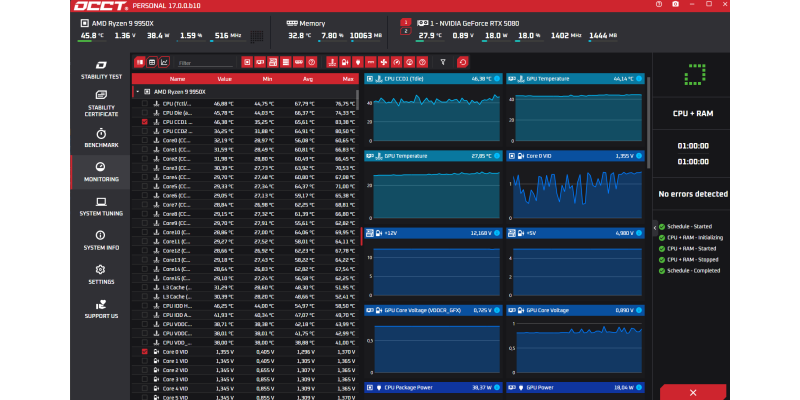Click the funnel filter icon
This screenshot has width=800, height=400.
point(443,62)
